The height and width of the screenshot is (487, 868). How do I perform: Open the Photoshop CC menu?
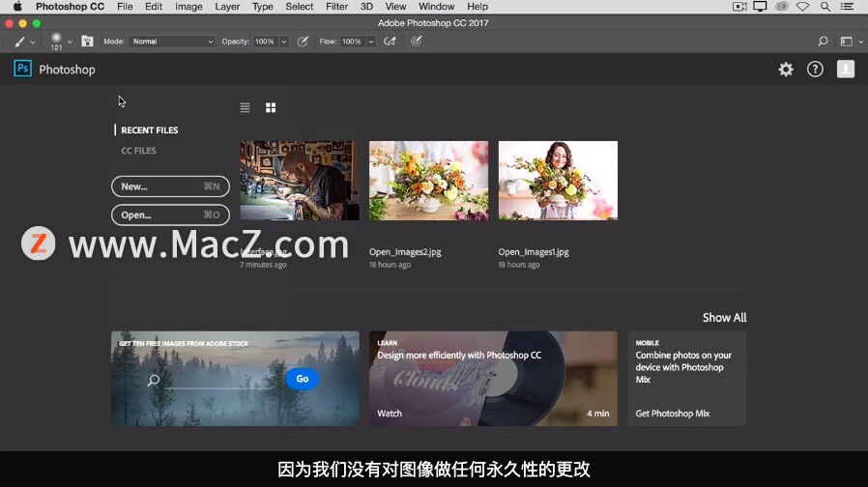pos(70,7)
